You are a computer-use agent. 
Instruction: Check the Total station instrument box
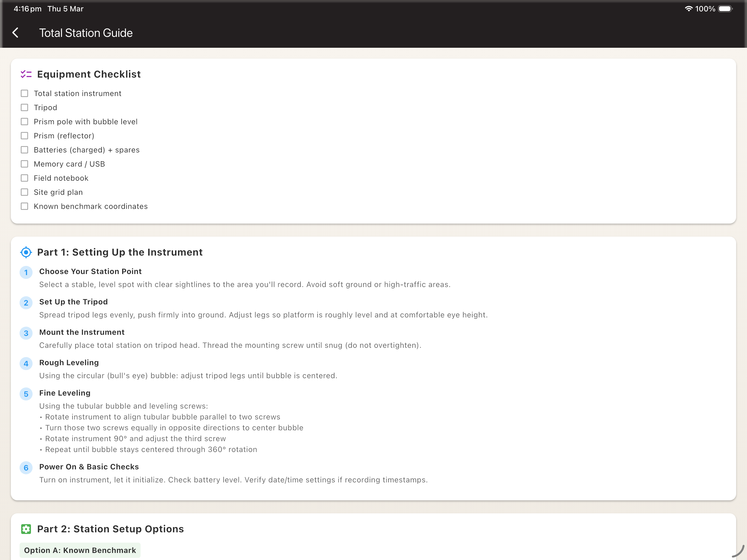(x=24, y=94)
